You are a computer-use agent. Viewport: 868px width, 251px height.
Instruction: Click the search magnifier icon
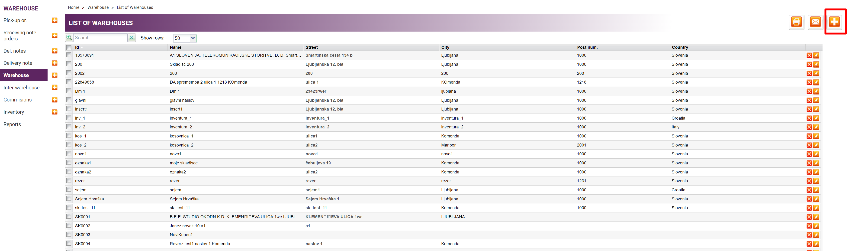coord(69,37)
